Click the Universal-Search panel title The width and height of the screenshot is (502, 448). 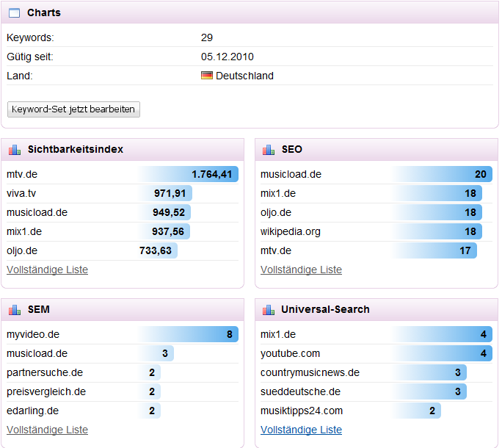pos(325,310)
